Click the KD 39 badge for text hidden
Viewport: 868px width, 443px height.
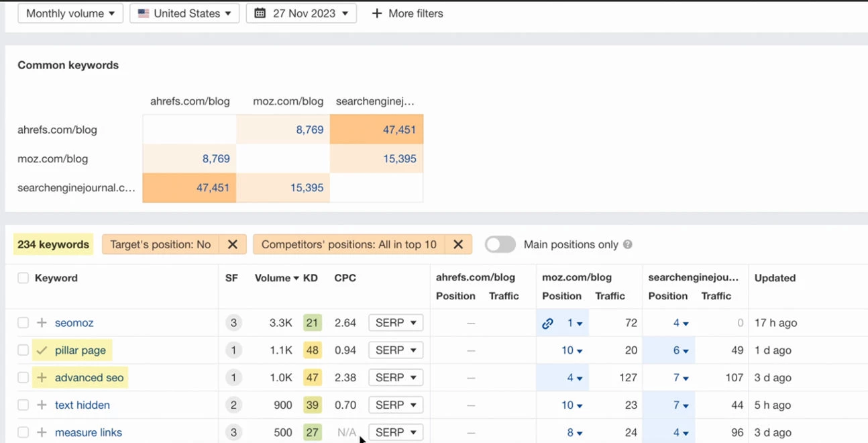click(312, 405)
